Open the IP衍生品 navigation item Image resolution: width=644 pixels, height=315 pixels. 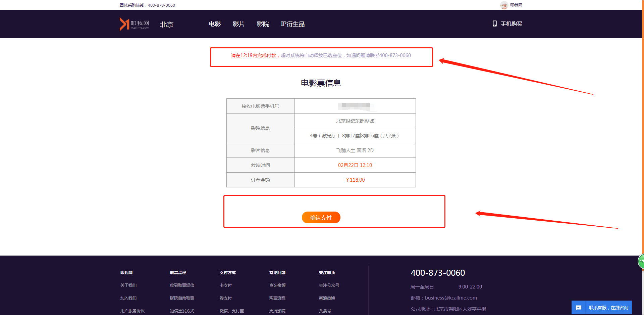(292, 24)
